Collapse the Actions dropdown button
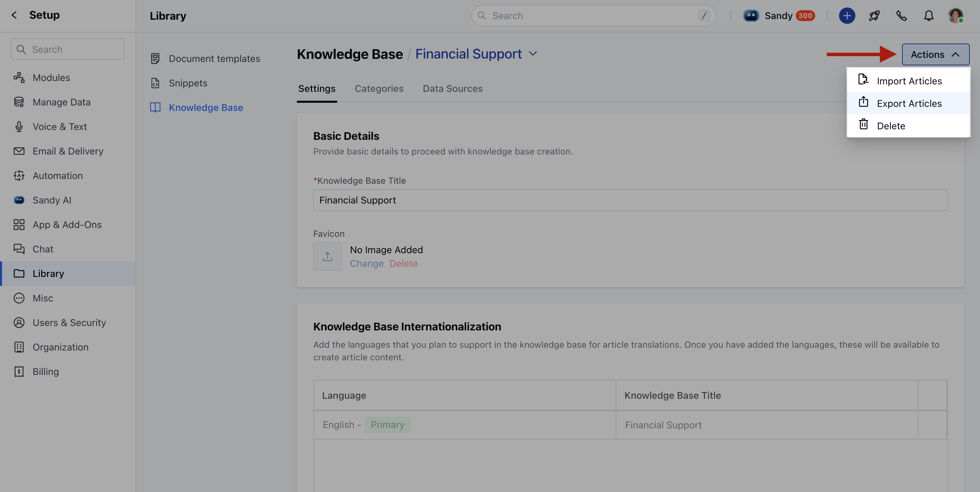Screen dimensions: 980x492 pyautogui.click(x=935, y=54)
